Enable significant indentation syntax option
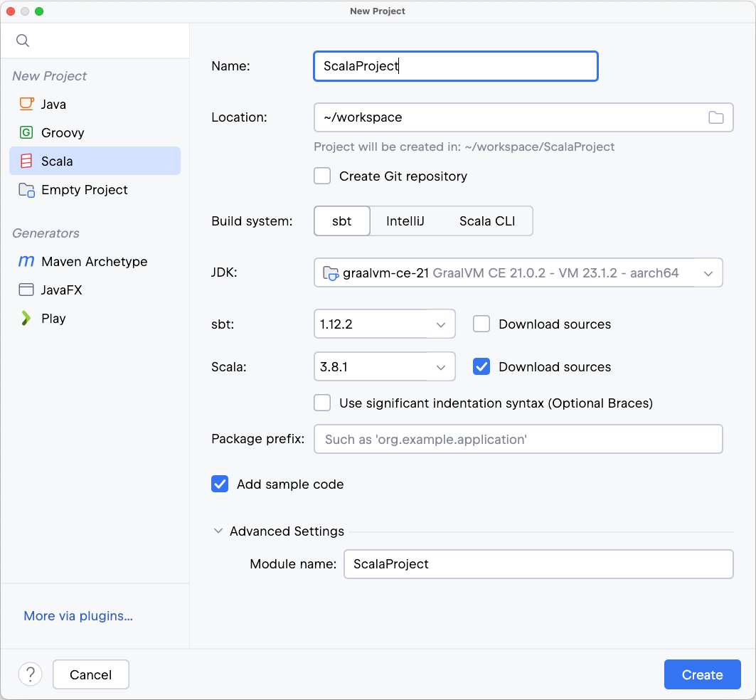The image size is (756, 700). click(x=322, y=403)
